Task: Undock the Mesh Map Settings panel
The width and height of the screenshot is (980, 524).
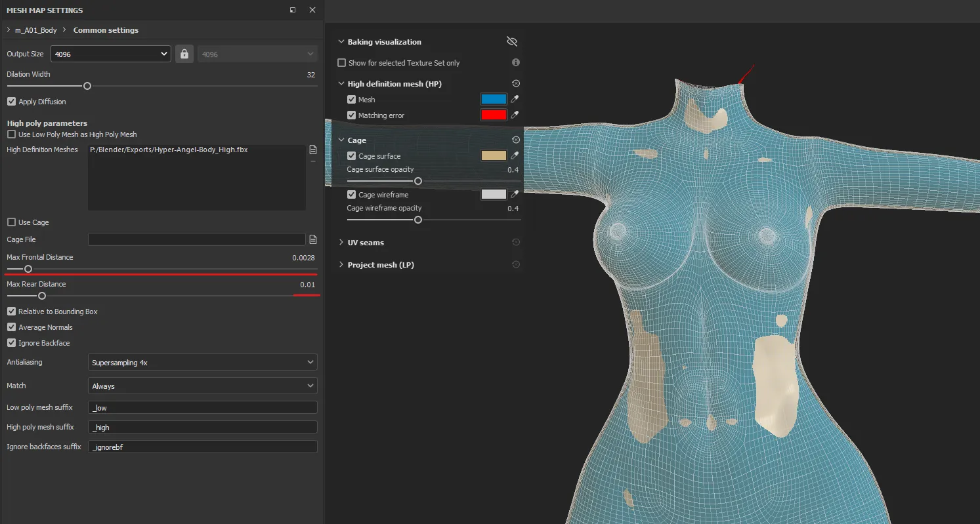Action: 293,10
